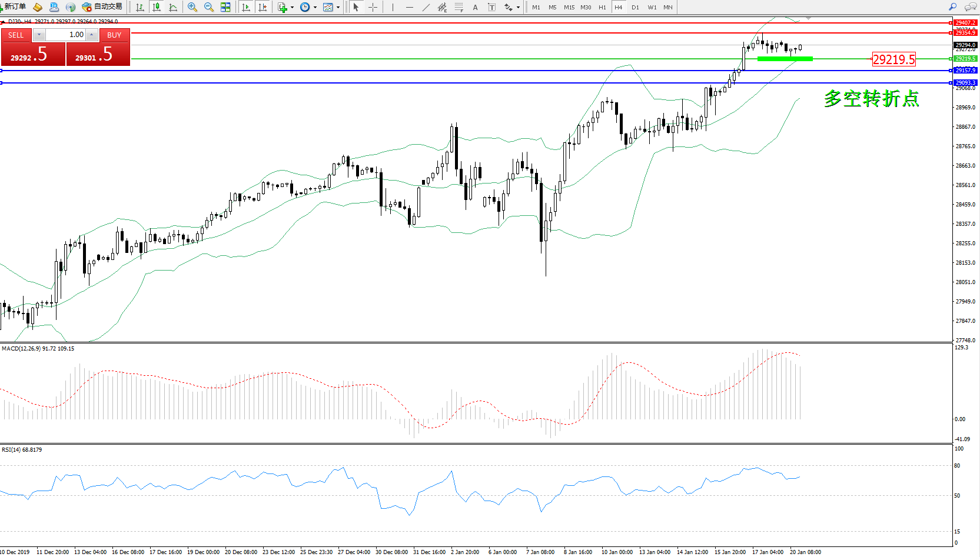This screenshot has width=980, height=557.
Task: Toggle candlestick chart display mode
Action: (x=156, y=7)
